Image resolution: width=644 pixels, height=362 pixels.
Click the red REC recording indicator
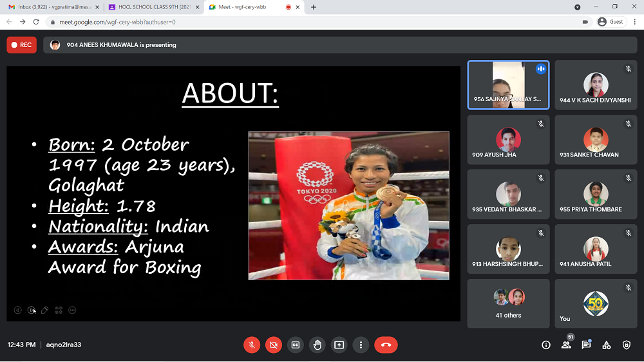click(22, 45)
